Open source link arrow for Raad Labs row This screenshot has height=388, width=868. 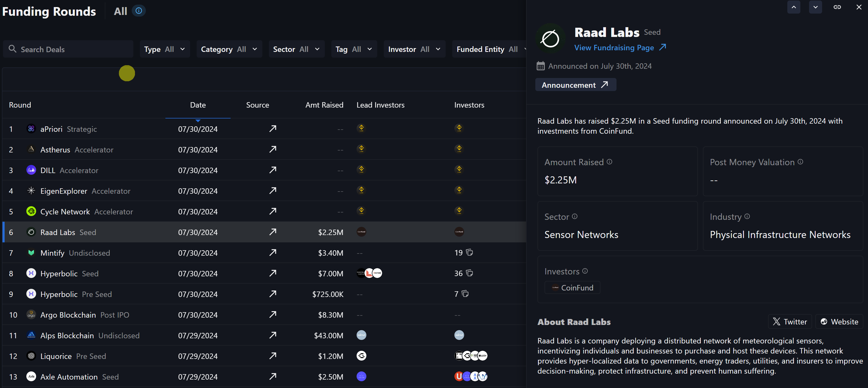coord(273,231)
